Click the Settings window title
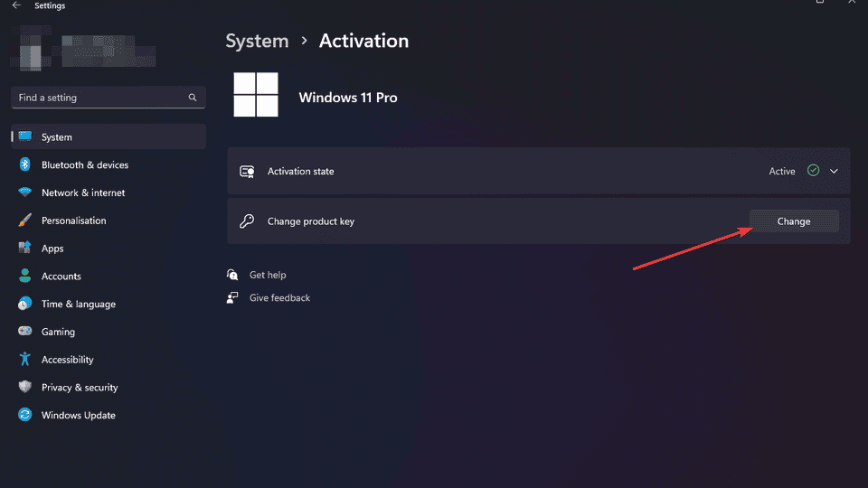The image size is (868, 488). pos(50,5)
